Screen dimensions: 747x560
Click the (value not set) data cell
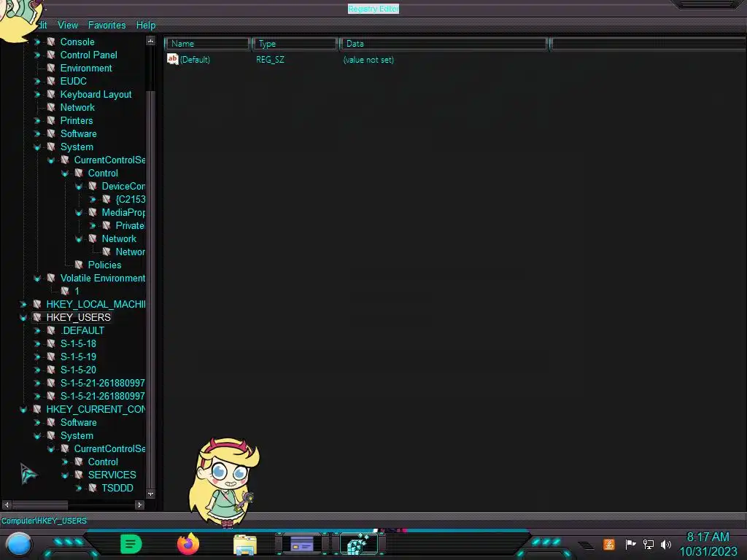point(368,60)
